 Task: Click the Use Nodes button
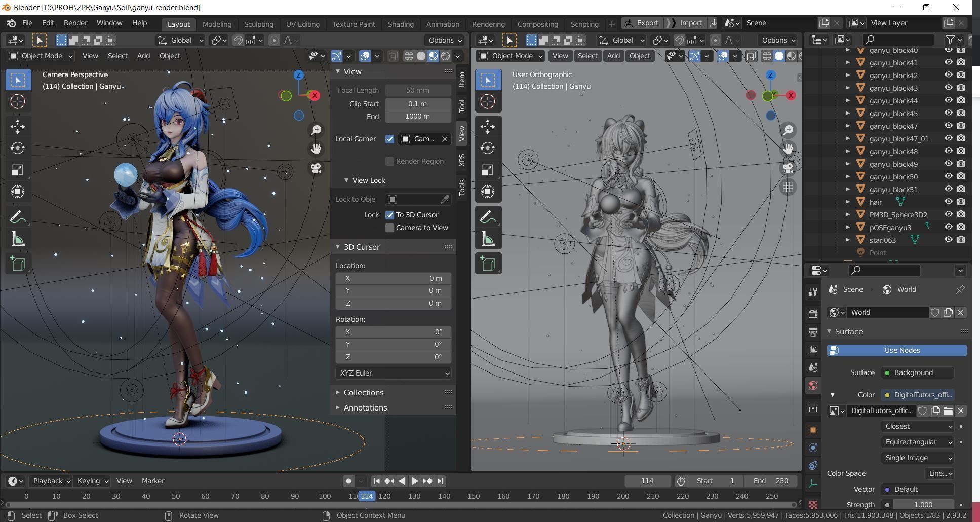coord(897,350)
